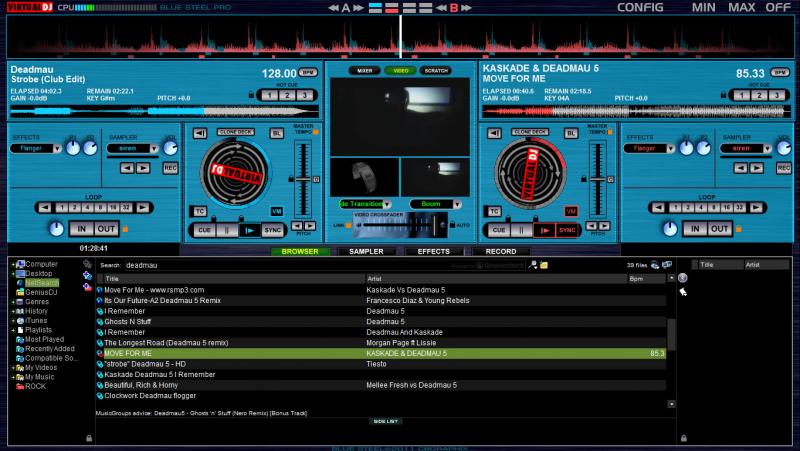
Task: Toggle BL beatlock on left deck
Action: [277, 133]
